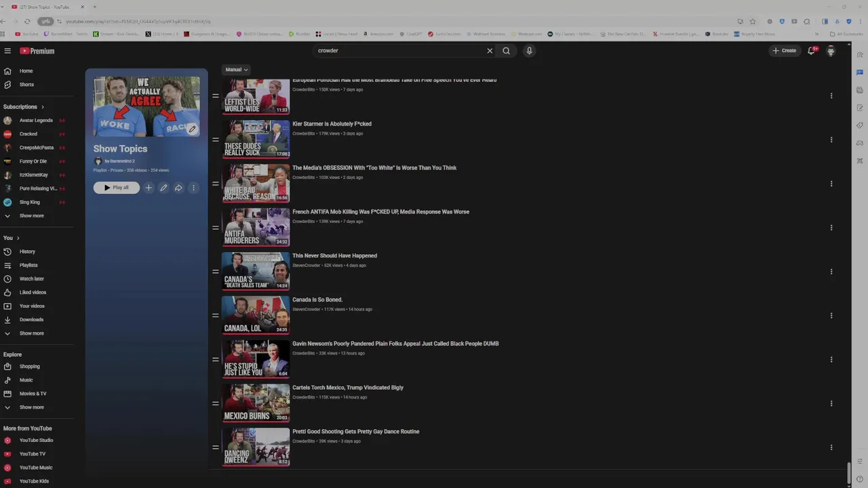Viewport: 868px width, 488px height.
Task: Click the search magnifier button
Action: point(506,51)
